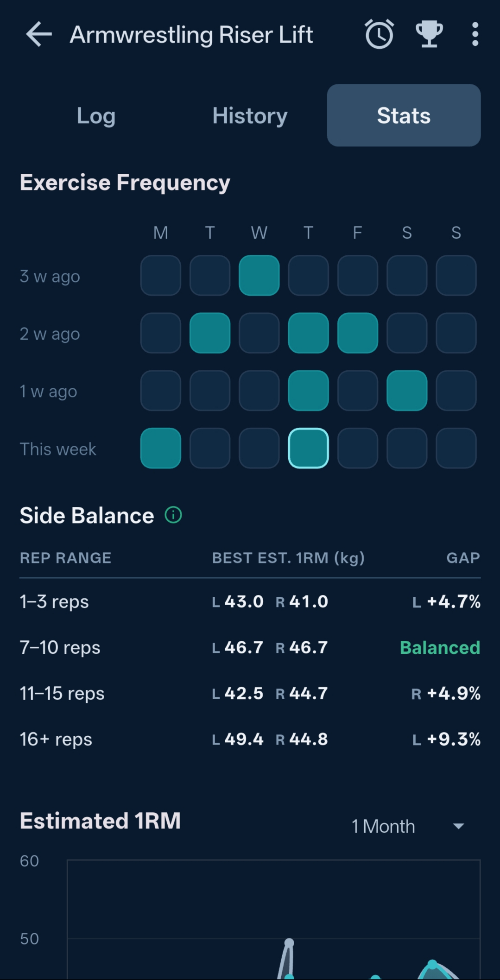500x980 pixels.
Task: Tap Wednesday cell in 3 w ago row
Action: point(259,275)
